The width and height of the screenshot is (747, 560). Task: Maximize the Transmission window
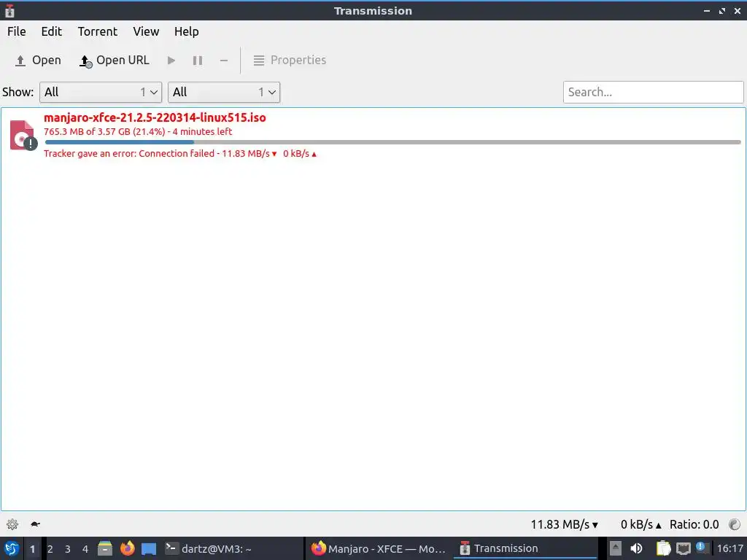click(x=722, y=10)
